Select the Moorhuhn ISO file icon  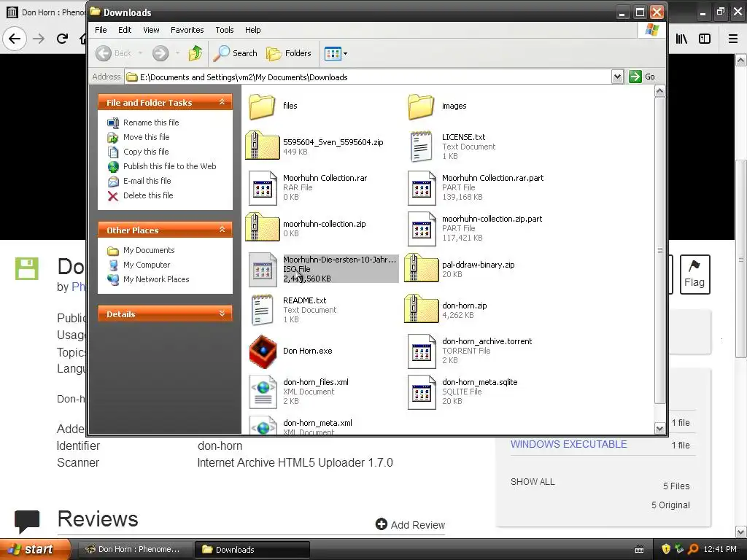(263, 270)
